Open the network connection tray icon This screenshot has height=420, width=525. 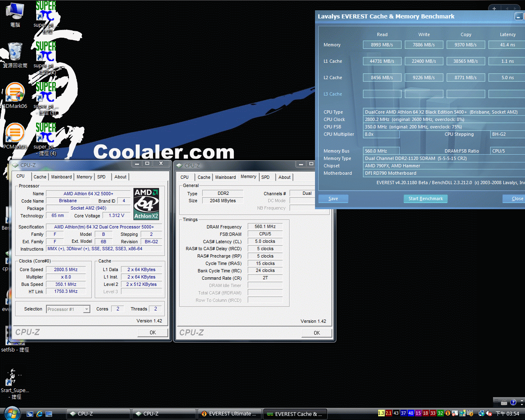[481, 413]
